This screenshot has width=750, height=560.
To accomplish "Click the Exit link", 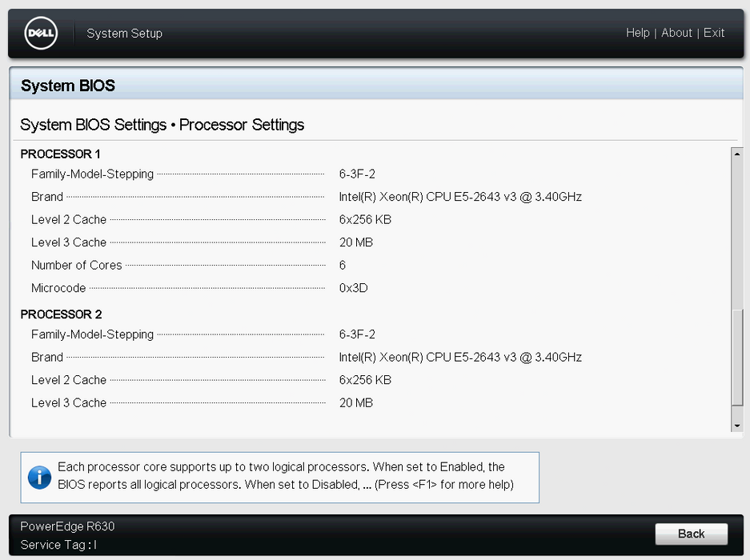I will click(714, 33).
